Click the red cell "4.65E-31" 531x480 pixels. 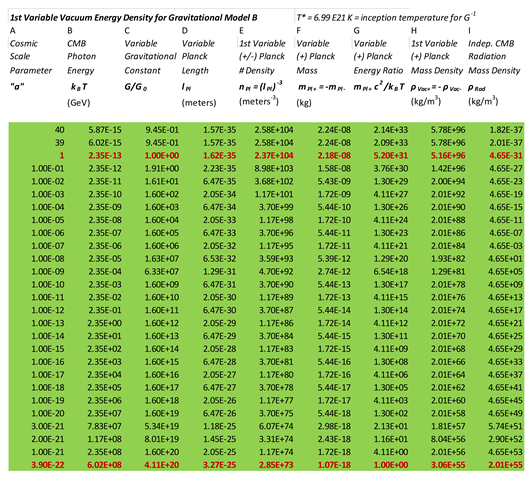[506, 155]
